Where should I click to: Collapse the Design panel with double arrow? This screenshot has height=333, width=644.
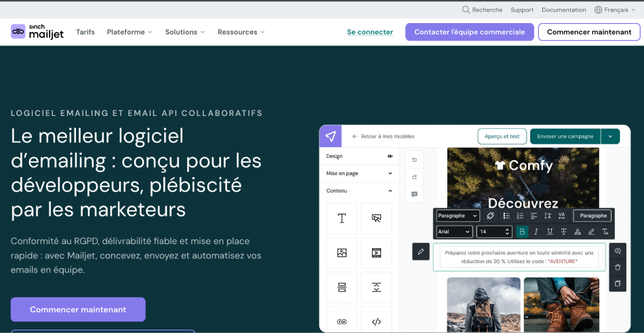(x=390, y=156)
